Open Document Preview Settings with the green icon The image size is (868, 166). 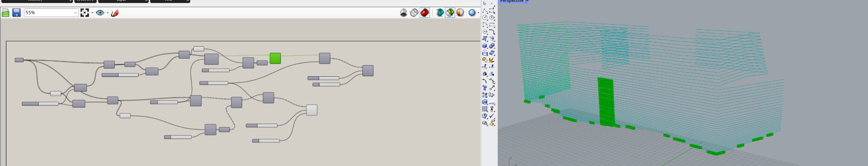[450, 13]
